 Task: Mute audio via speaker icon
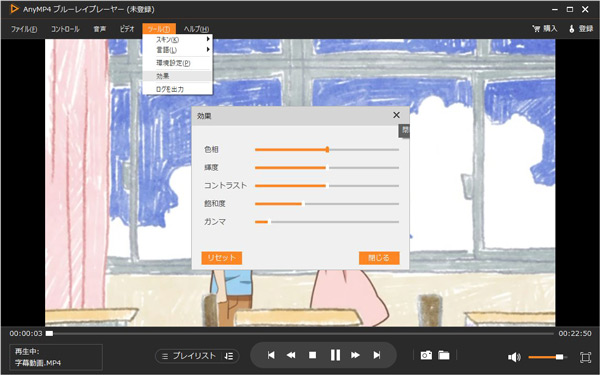(514, 357)
